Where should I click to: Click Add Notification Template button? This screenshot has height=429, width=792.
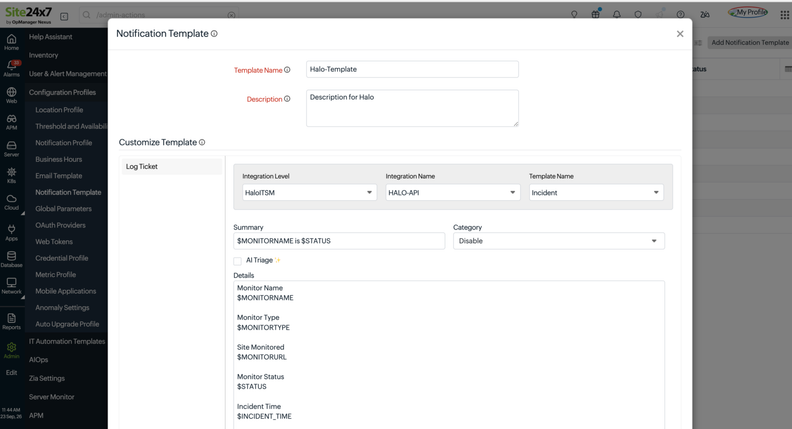[x=750, y=42]
